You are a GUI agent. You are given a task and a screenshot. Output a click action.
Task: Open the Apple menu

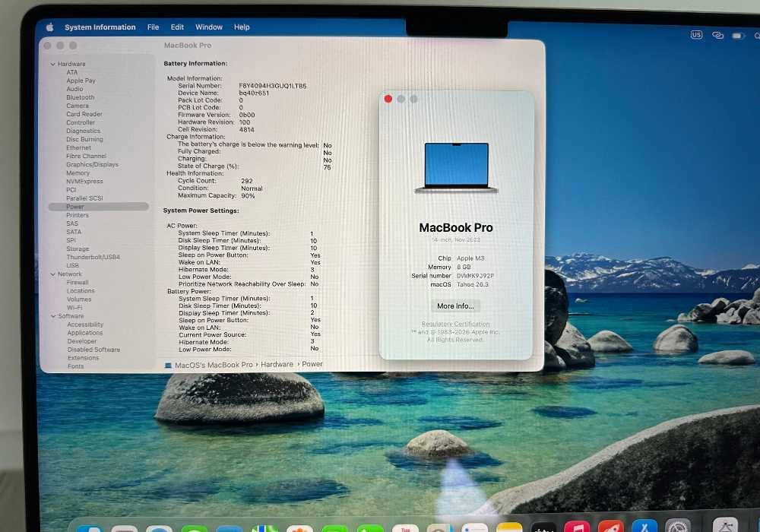click(50, 27)
